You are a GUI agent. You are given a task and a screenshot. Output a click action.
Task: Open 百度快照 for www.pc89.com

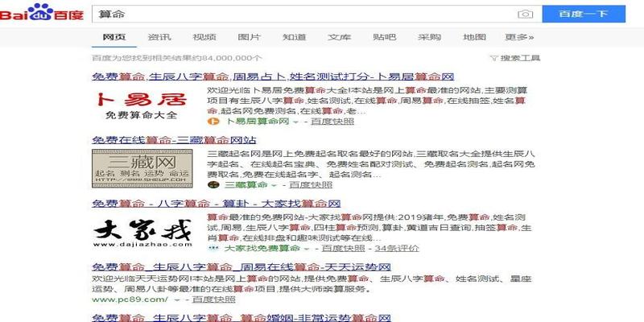(x=214, y=299)
